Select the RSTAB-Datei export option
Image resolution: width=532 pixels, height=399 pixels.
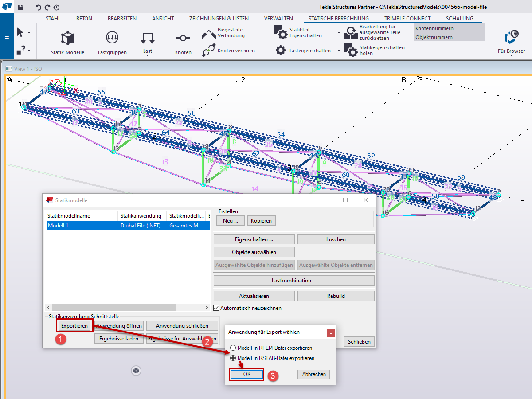coord(233,358)
